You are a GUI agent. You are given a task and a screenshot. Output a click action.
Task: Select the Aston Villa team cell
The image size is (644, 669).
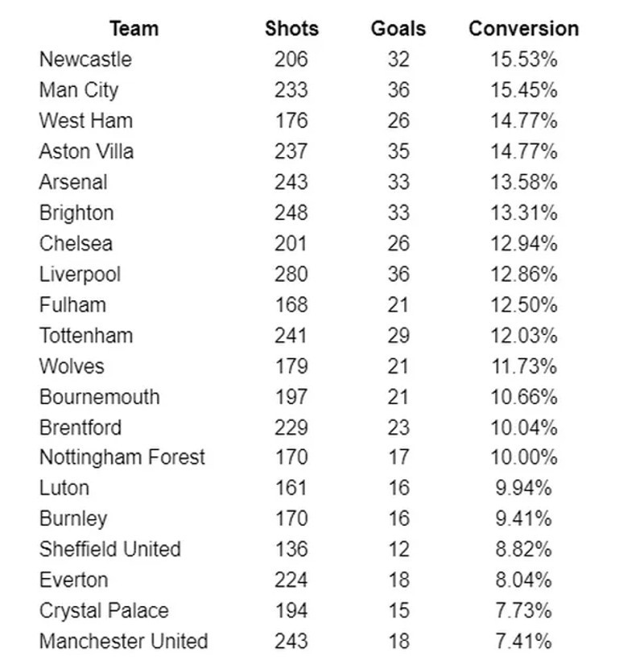[x=86, y=151]
